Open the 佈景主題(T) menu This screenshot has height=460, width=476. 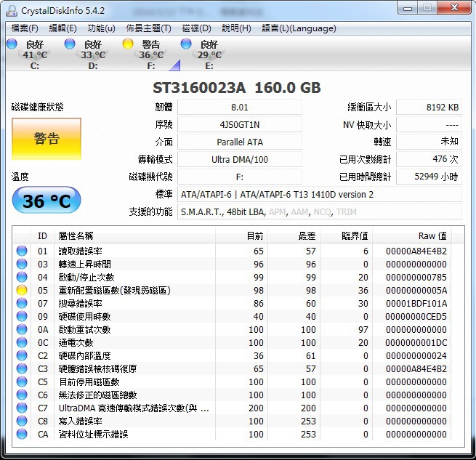click(x=148, y=28)
